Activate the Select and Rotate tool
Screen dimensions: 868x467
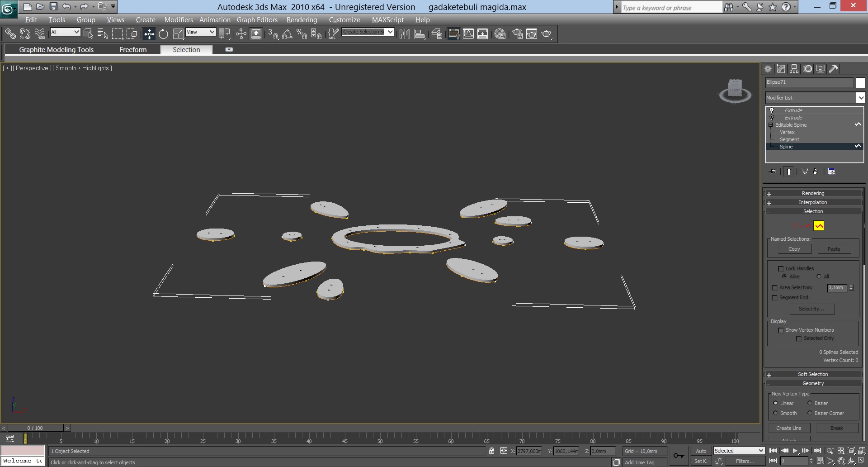[x=163, y=34]
